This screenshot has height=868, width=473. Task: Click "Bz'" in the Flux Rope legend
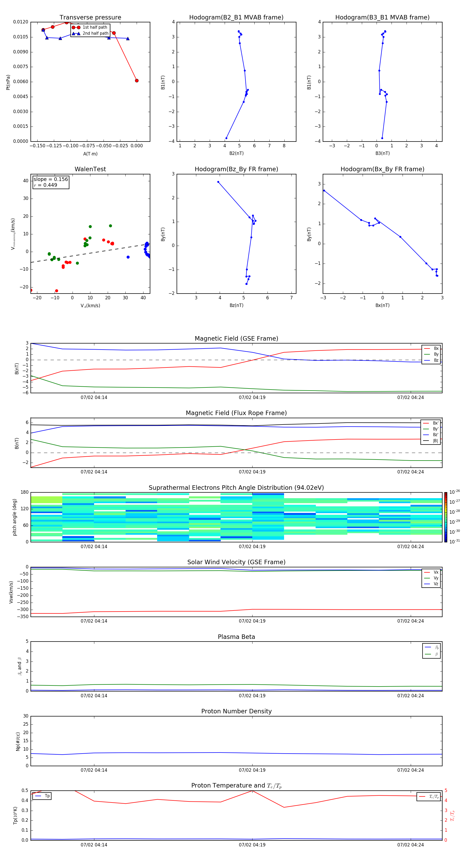(431, 435)
